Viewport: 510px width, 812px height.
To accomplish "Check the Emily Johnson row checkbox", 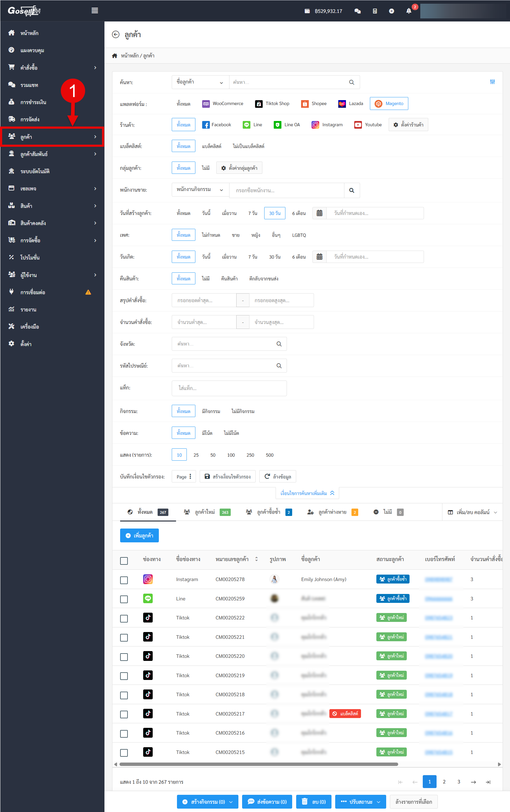I will click(124, 580).
